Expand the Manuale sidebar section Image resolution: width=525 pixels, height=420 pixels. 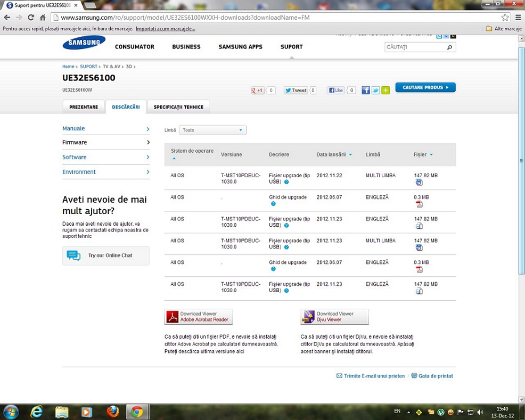click(105, 129)
